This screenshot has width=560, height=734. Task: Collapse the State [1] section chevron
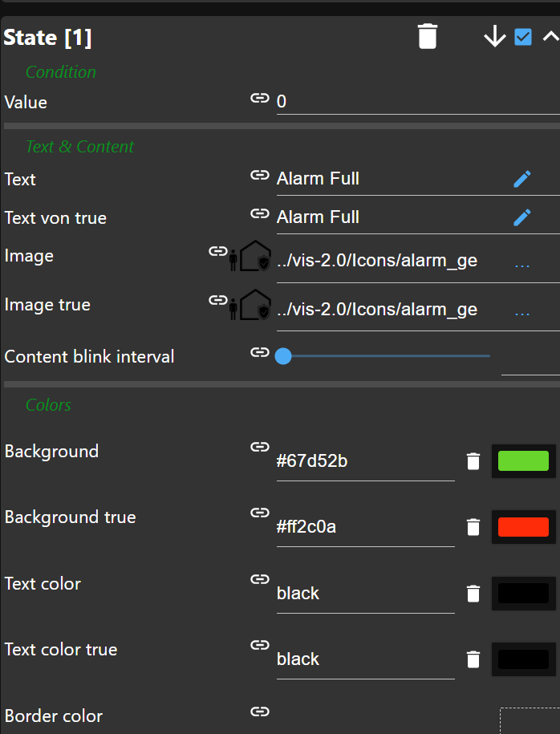pyautogui.click(x=550, y=37)
